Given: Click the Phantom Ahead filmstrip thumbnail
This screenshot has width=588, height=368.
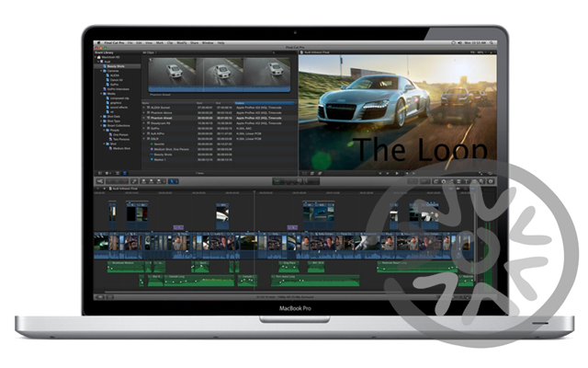Looking at the screenshot, I should [x=220, y=75].
